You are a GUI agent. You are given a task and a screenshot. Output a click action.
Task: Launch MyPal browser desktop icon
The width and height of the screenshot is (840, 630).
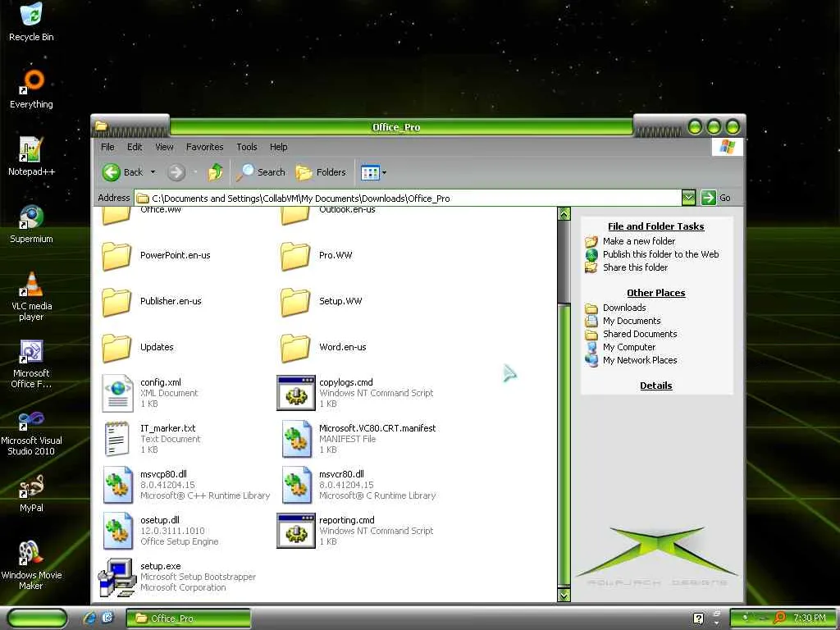(x=31, y=493)
